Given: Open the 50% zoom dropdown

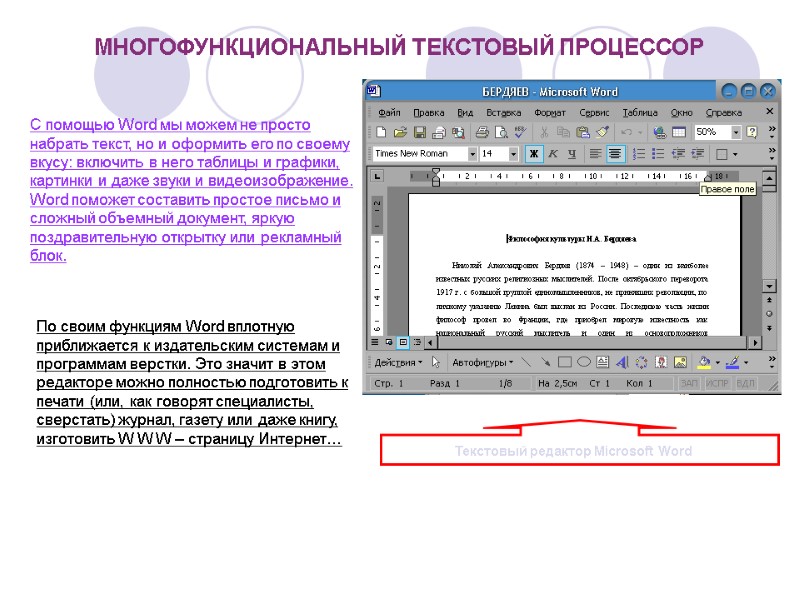Looking at the screenshot, I should pos(736,133).
